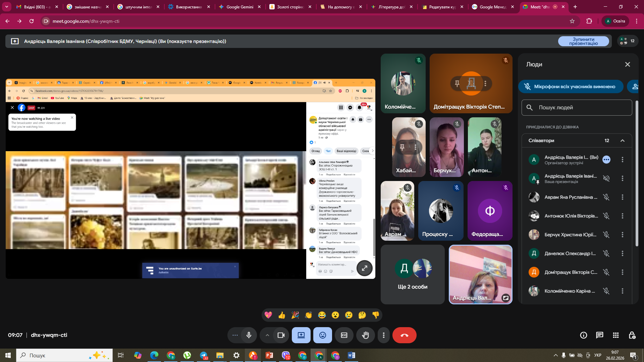Click the Пошук людей search field

[x=577, y=108]
